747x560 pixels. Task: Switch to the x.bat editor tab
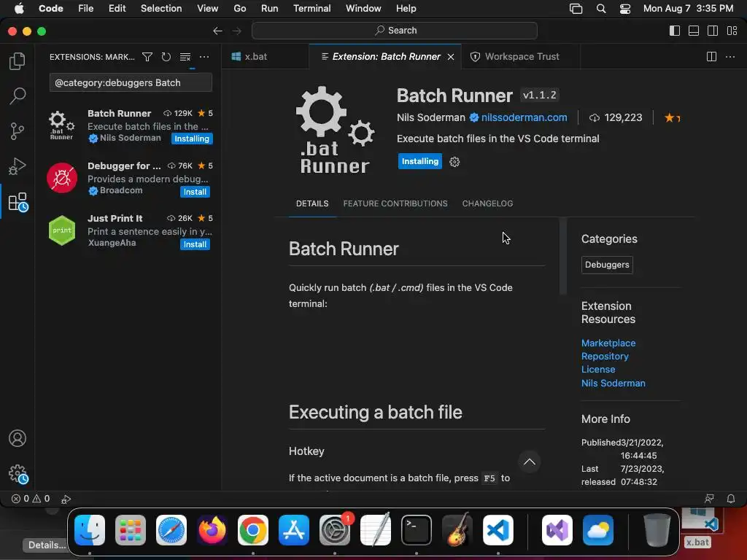coord(256,57)
